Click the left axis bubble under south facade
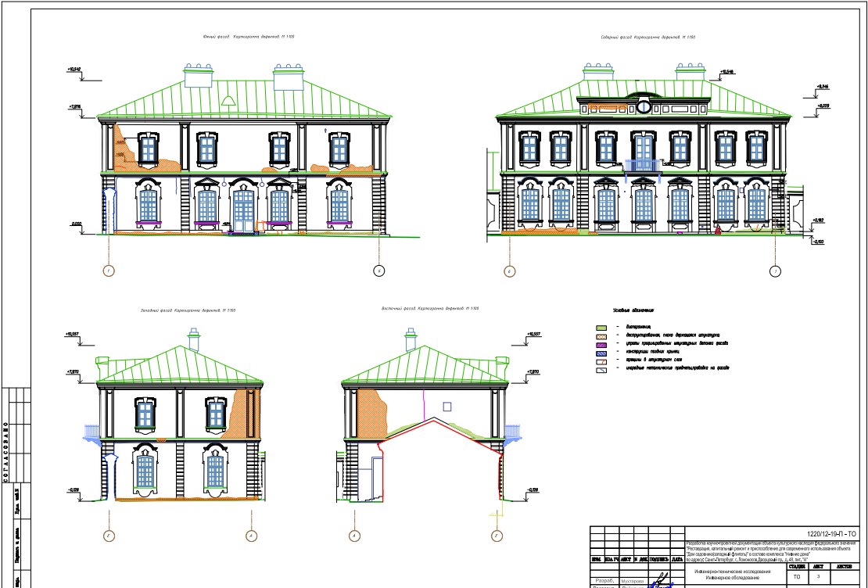This screenshot has width=868, height=588. tap(109, 271)
